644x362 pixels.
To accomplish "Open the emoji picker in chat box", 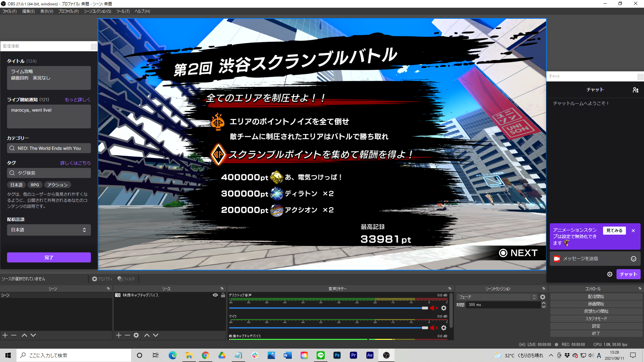I will coord(634,259).
